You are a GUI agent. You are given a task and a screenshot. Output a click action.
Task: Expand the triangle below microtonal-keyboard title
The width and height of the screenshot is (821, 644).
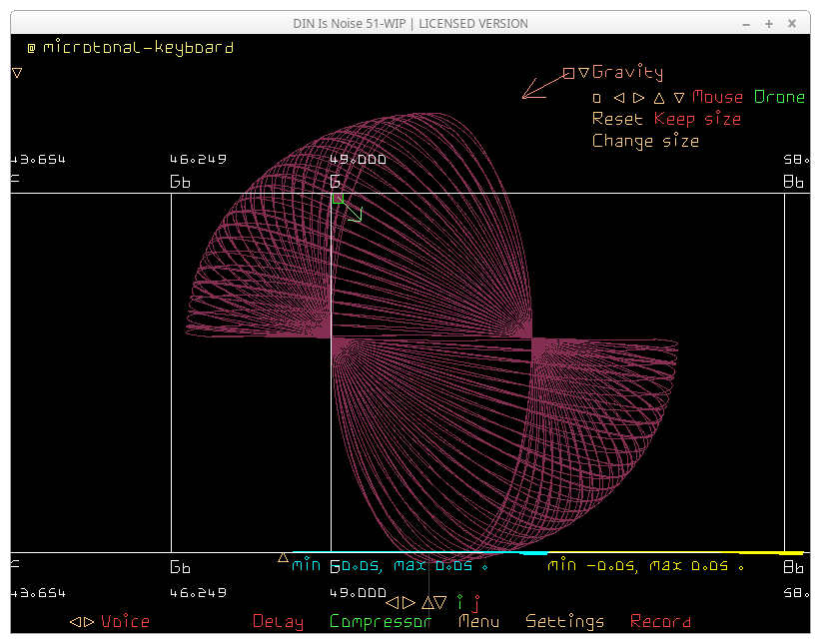pyautogui.click(x=17, y=73)
